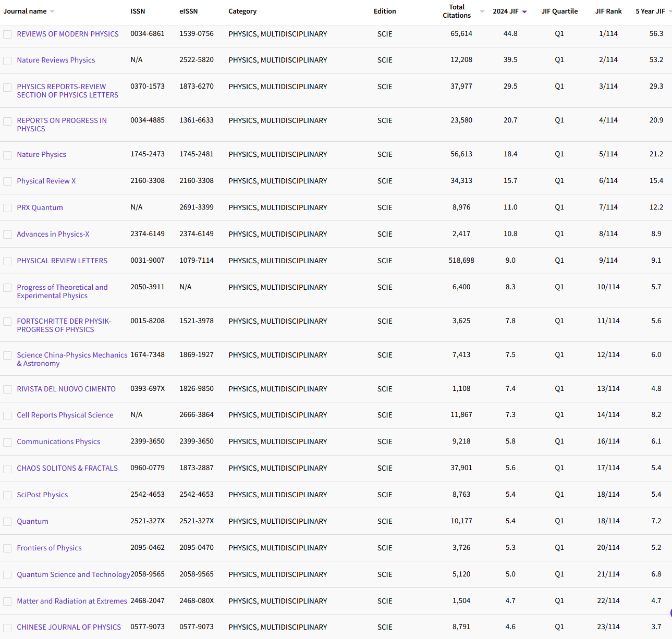Image resolution: width=672 pixels, height=639 pixels.
Task: Open the Physical Review X link
Action: coord(46,181)
